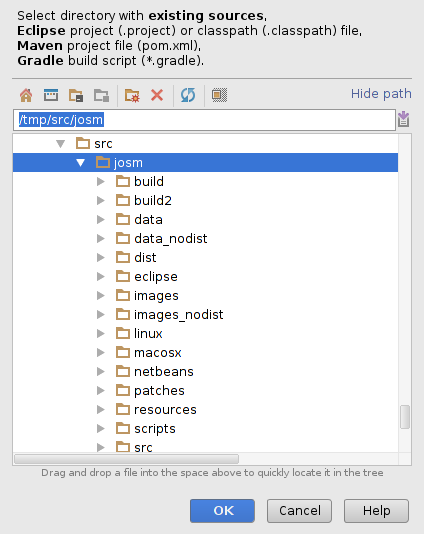
Task: Create a new folder with toolbar icon
Action: tap(132, 95)
